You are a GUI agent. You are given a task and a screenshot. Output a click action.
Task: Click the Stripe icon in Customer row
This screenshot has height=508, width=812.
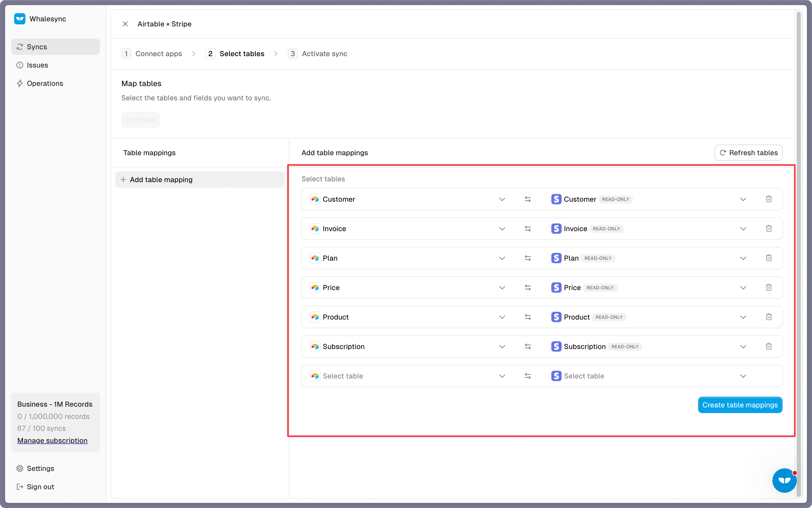[556, 199]
